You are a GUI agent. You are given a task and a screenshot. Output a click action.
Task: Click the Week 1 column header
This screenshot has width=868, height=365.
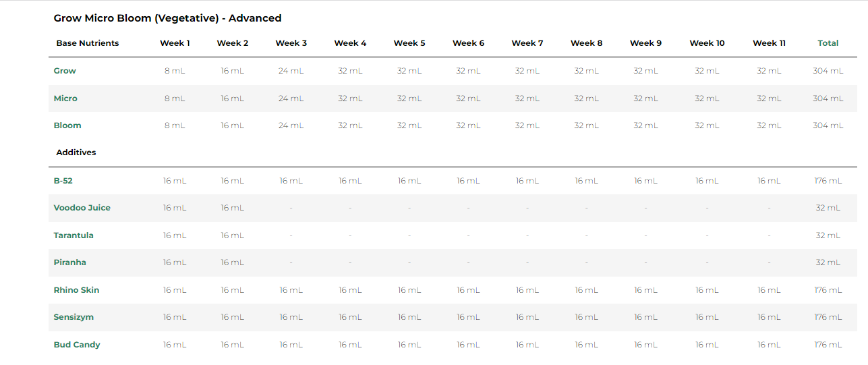[x=175, y=43]
